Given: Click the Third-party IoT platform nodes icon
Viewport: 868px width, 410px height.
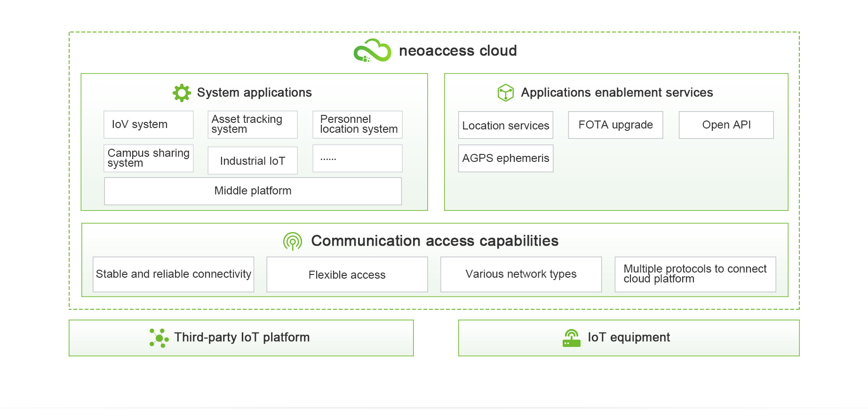Looking at the screenshot, I should [159, 338].
